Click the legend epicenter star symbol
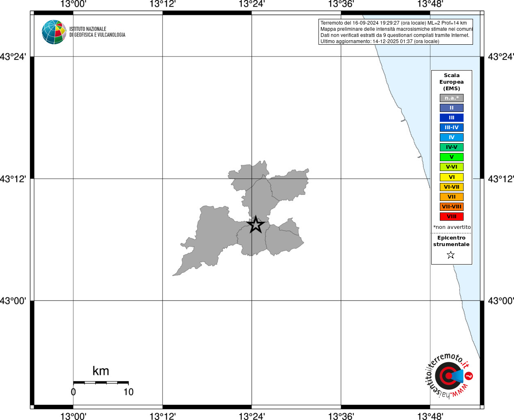The width and height of the screenshot is (514, 420). point(451,255)
